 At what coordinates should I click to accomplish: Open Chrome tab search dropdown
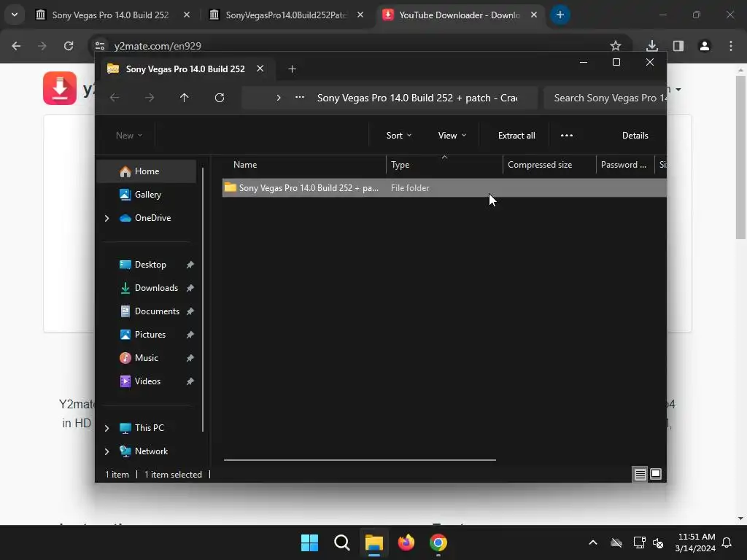click(15, 15)
